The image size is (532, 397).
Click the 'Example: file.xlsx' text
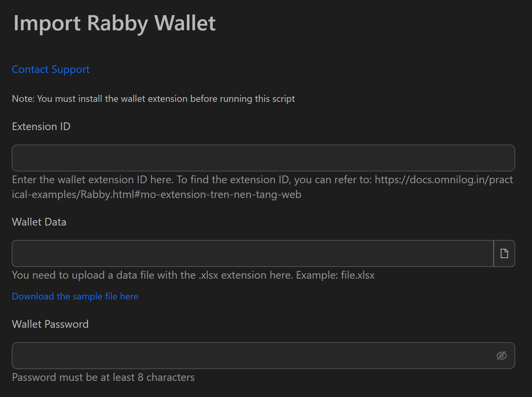coord(335,275)
